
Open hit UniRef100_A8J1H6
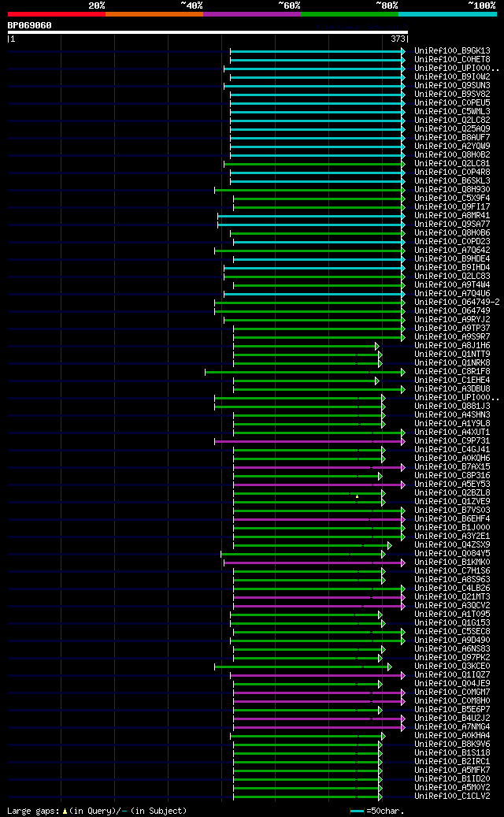click(453, 345)
